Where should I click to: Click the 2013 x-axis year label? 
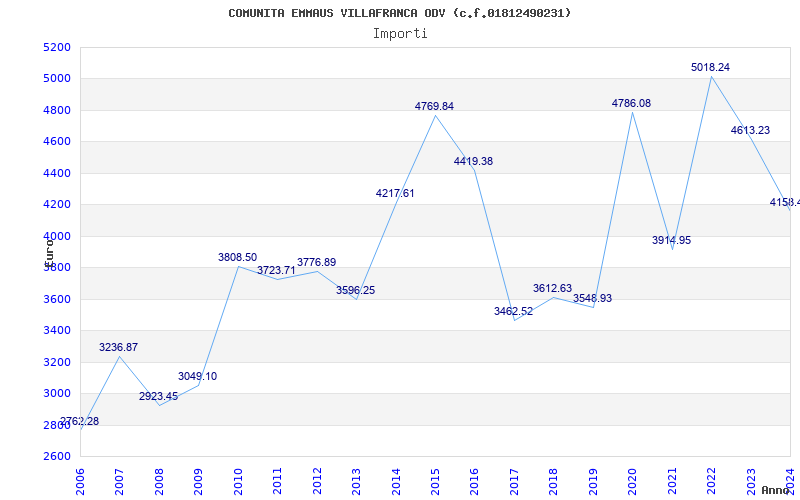356,482
